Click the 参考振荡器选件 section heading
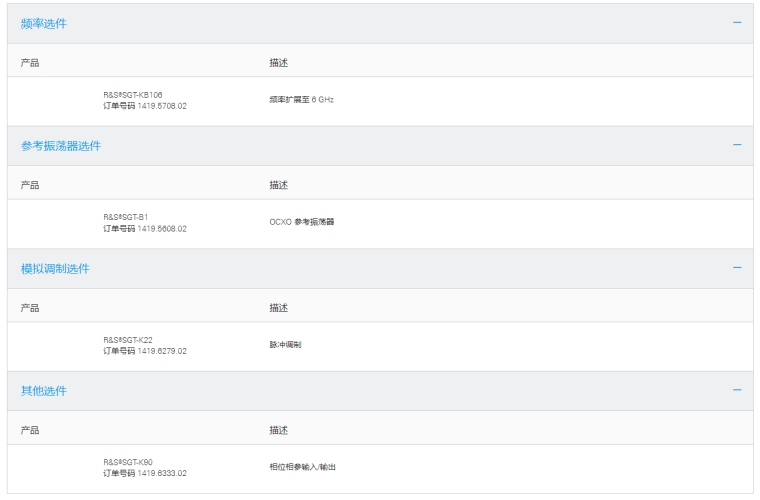This screenshot has width=760, height=500. coord(61,146)
